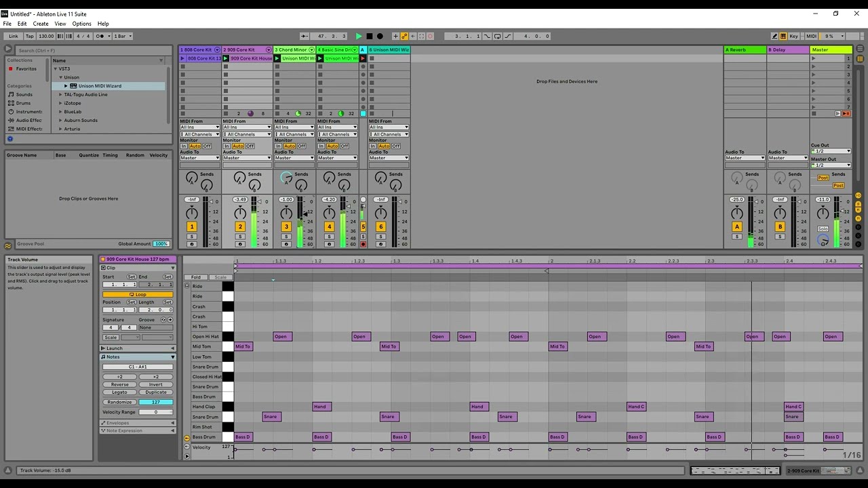
Task: Expand the iZotope folder
Action: click(x=60, y=103)
